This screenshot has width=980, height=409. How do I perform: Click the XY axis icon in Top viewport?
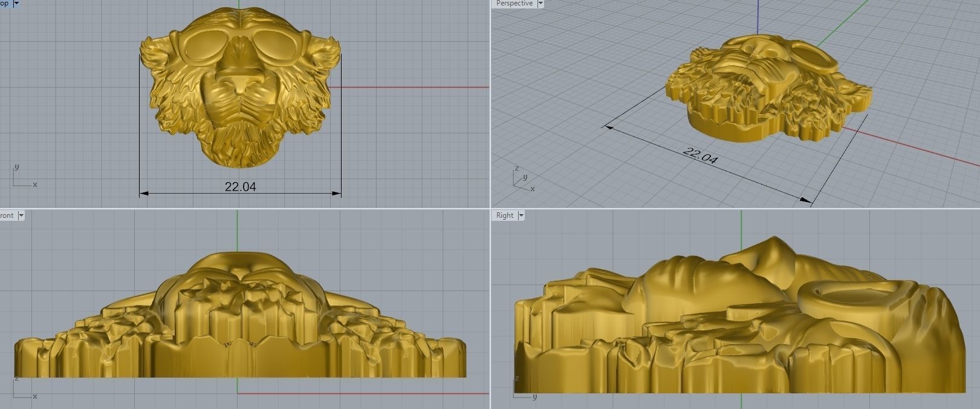24,177
